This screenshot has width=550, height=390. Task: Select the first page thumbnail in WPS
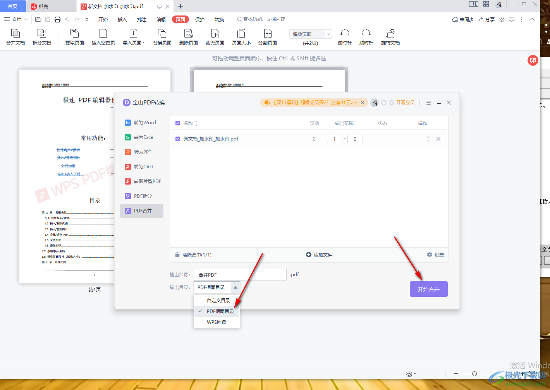(94, 176)
